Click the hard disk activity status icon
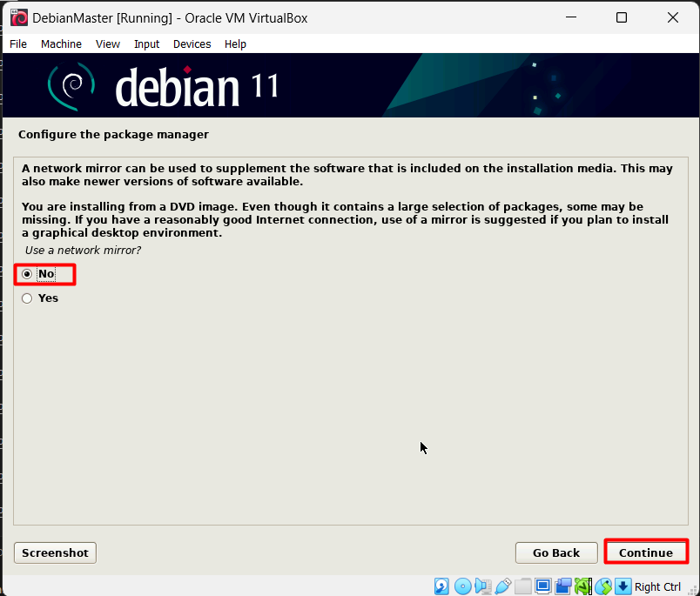The height and width of the screenshot is (596, 700). point(441,586)
